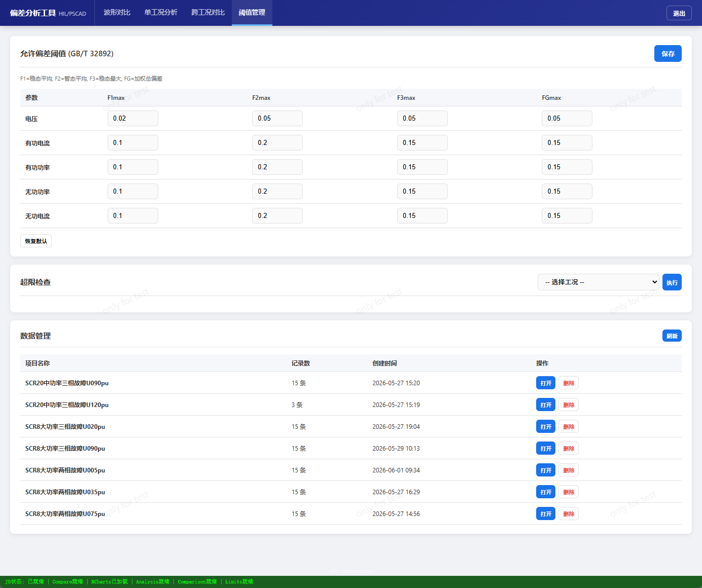Click 恢复默认 to restore defaults
The height and width of the screenshot is (588, 702).
tap(36, 241)
